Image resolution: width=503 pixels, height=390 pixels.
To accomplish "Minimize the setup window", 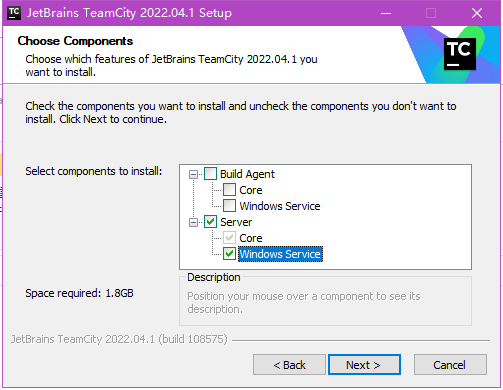I will (386, 13).
